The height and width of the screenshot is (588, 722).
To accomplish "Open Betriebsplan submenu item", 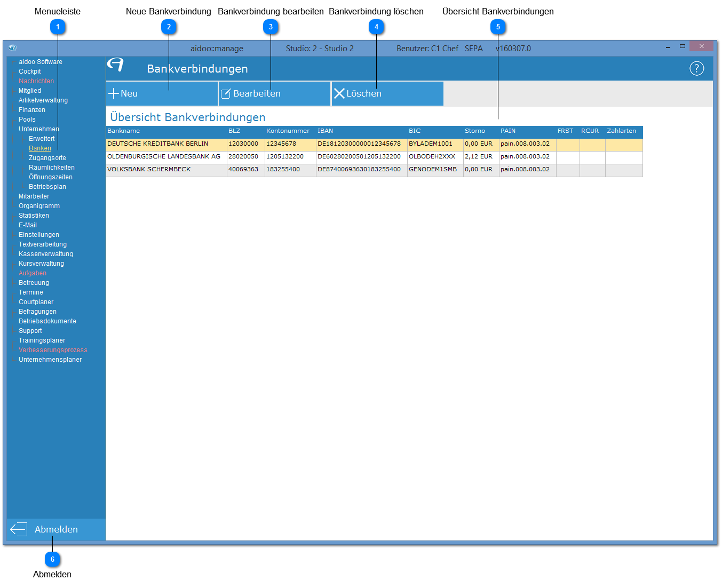I will (x=47, y=187).
